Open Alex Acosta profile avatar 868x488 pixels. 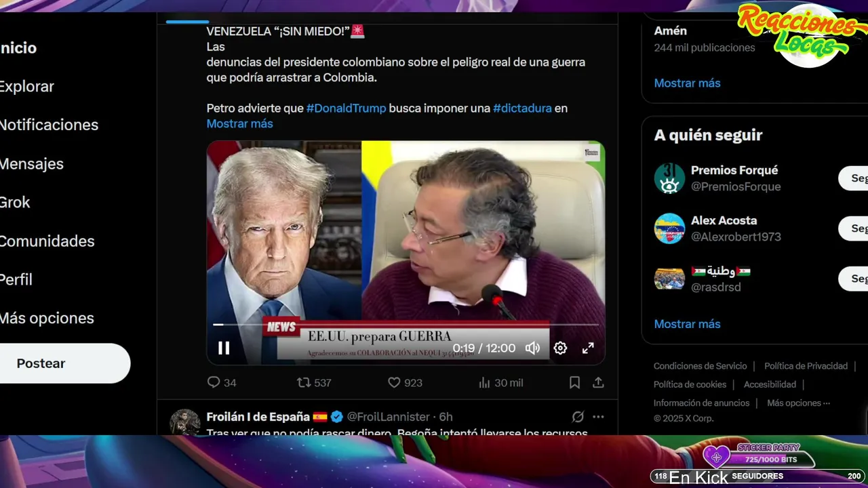coord(669,228)
